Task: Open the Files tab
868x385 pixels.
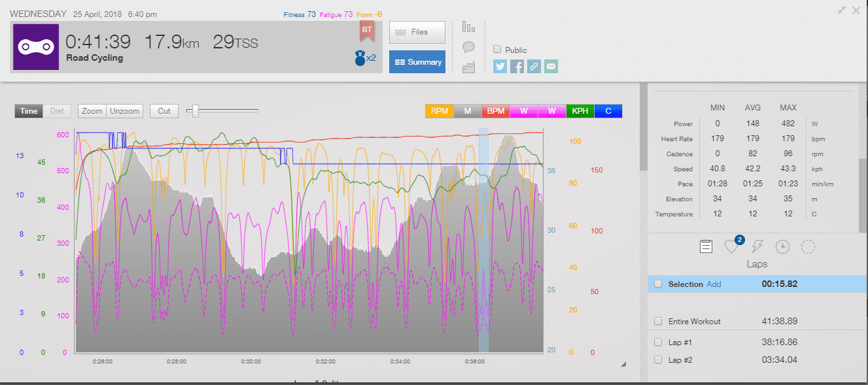Action: tap(417, 32)
